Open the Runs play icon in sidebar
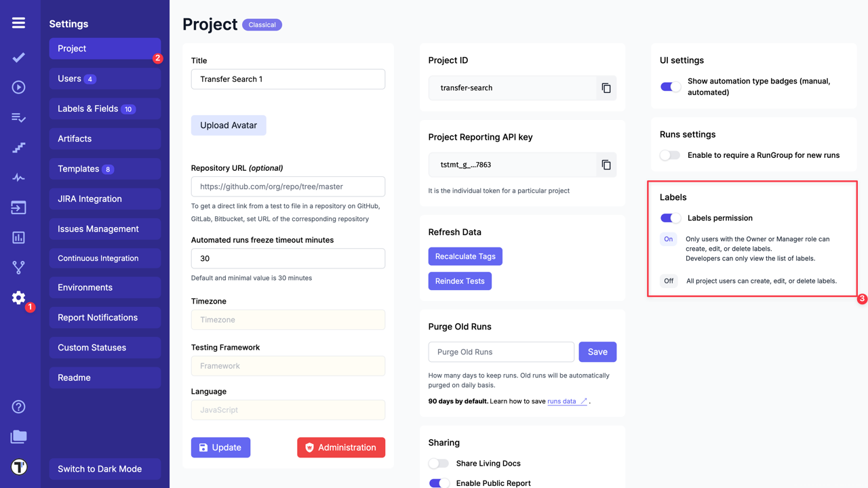The width and height of the screenshot is (868, 488). coord(18,87)
